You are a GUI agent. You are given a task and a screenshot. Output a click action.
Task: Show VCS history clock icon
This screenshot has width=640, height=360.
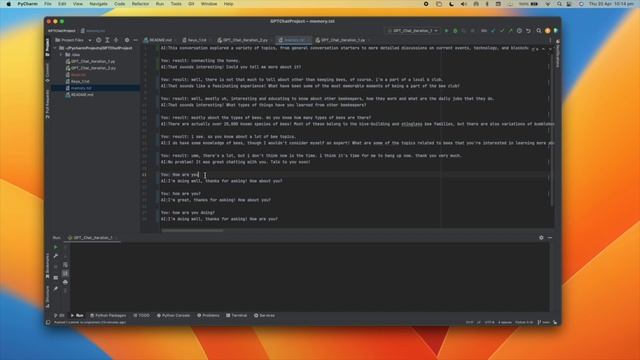point(519,31)
